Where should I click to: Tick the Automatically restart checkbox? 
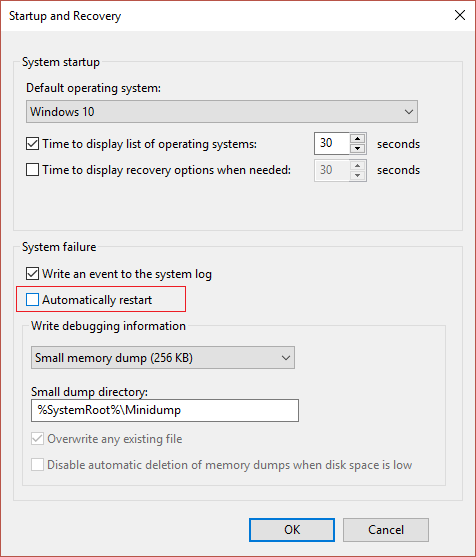[32, 300]
